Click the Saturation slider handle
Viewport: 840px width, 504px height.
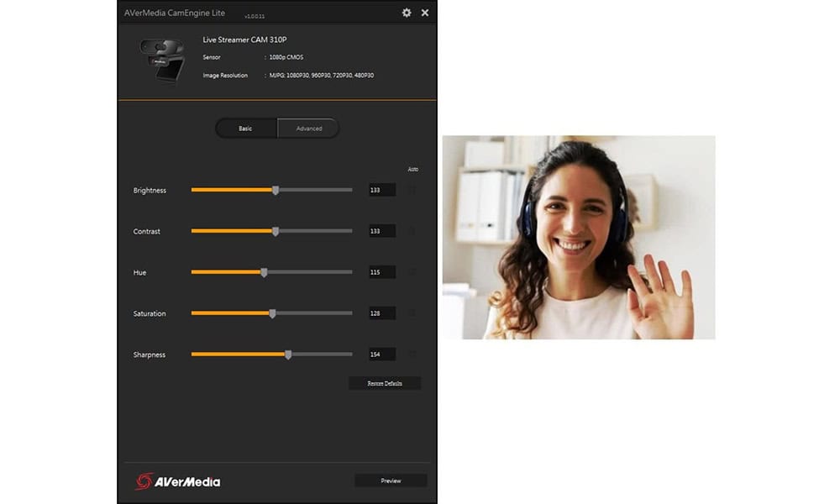pyautogui.click(x=273, y=313)
